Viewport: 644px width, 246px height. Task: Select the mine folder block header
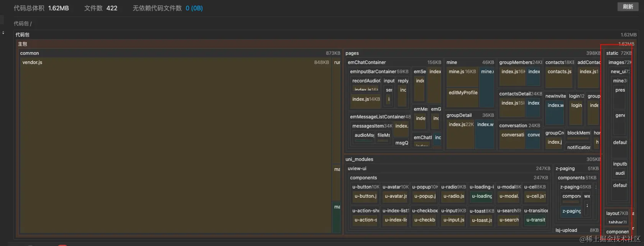point(470,62)
